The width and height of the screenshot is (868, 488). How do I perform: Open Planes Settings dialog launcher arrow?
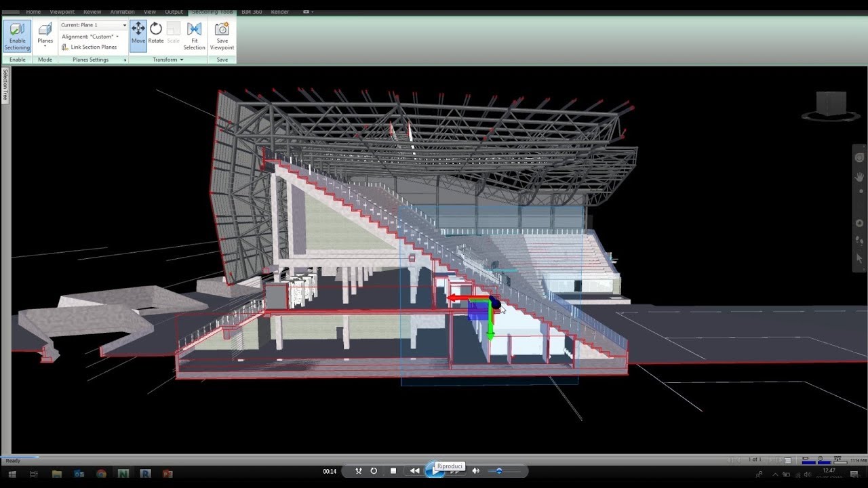tap(125, 60)
